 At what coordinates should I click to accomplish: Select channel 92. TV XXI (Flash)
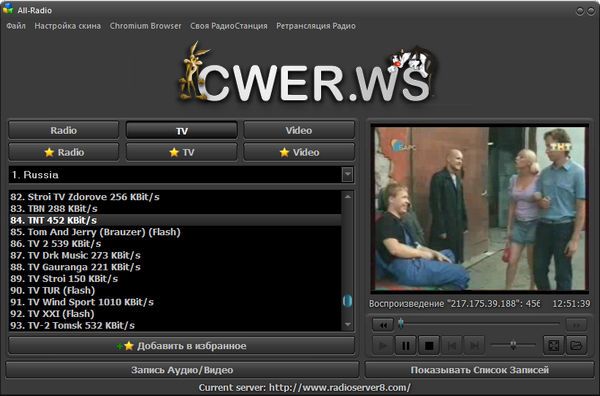coord(175,313)
